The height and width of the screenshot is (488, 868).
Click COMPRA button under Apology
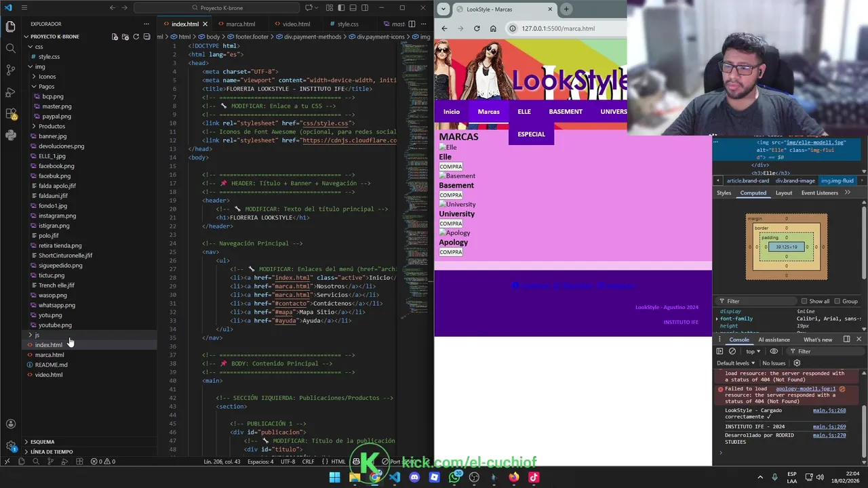click(451, 252)
